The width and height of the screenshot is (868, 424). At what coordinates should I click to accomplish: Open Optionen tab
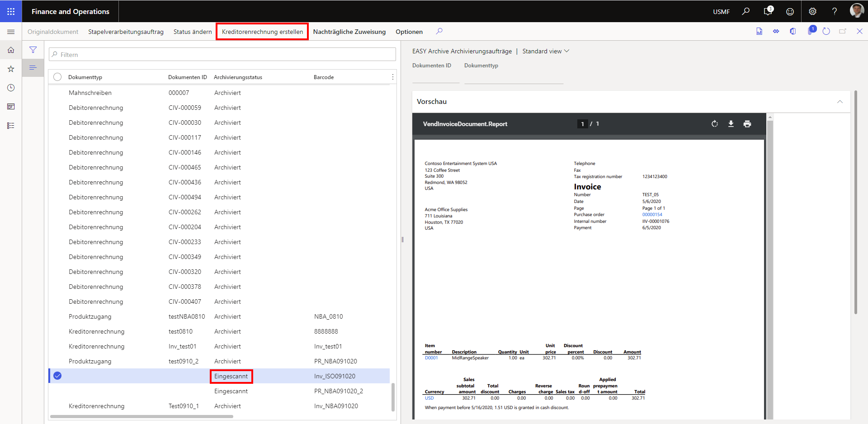pos(409,32)
